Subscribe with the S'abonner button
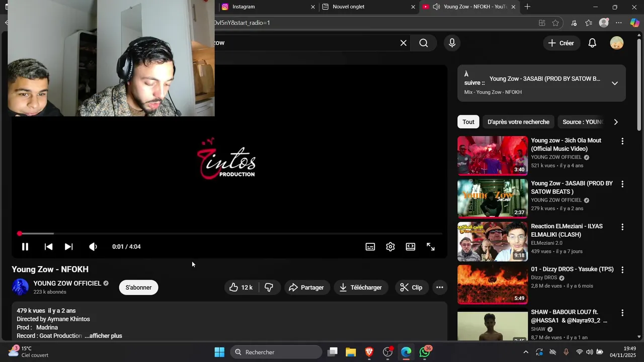644x362 pixels. pyautogui.click(x=138, y=288)
